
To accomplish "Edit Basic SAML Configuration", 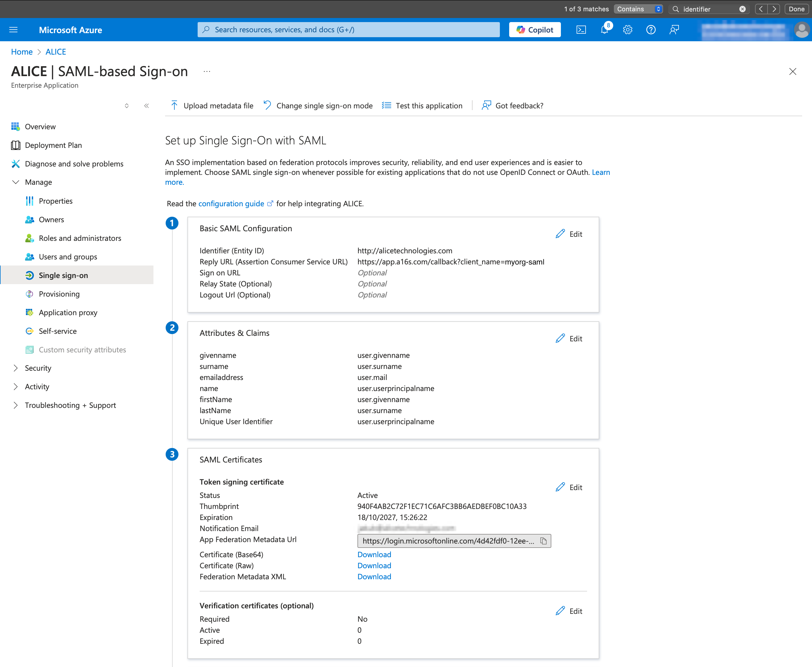I will point(569,234).
